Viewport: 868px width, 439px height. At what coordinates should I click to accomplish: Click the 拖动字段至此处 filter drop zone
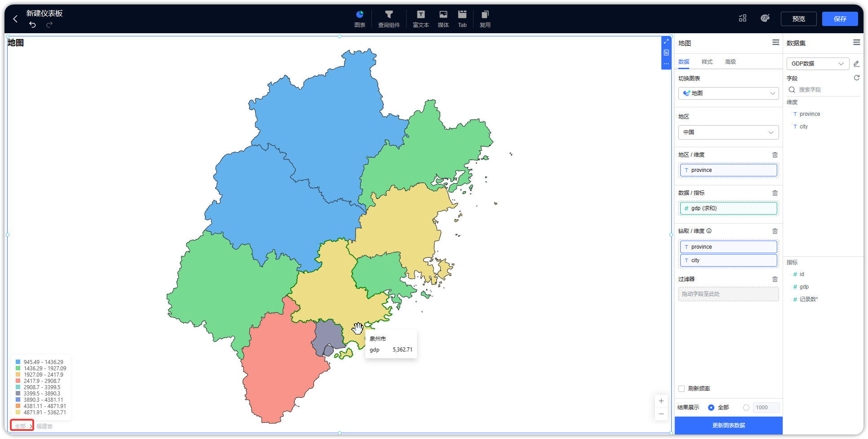pos(729,294)
